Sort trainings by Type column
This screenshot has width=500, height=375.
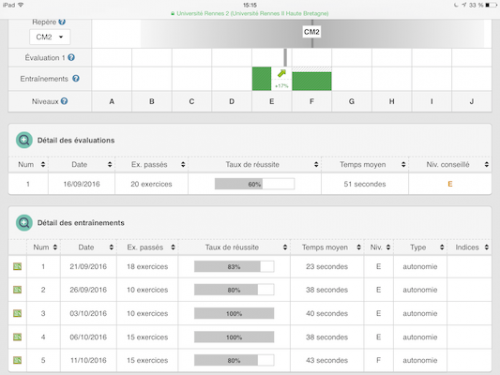442,247
